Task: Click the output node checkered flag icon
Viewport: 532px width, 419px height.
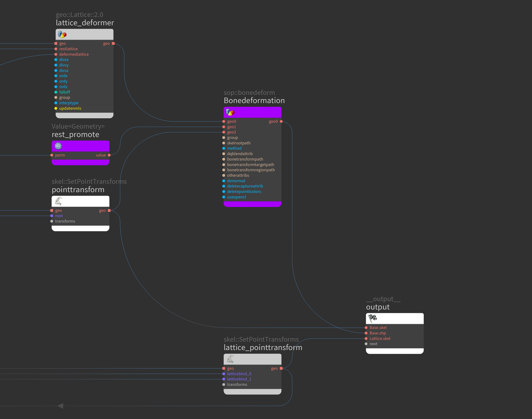Action: click(373, 318)
